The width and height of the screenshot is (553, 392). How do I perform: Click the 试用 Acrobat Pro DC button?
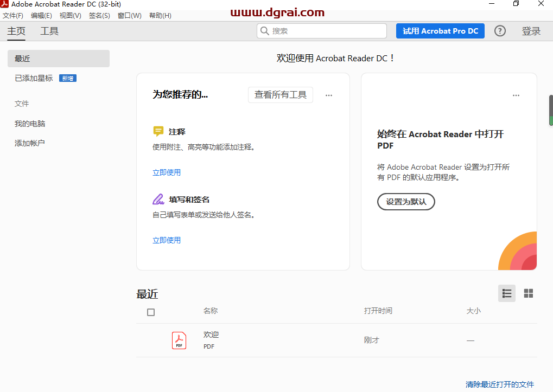click(x=440, y=31)
